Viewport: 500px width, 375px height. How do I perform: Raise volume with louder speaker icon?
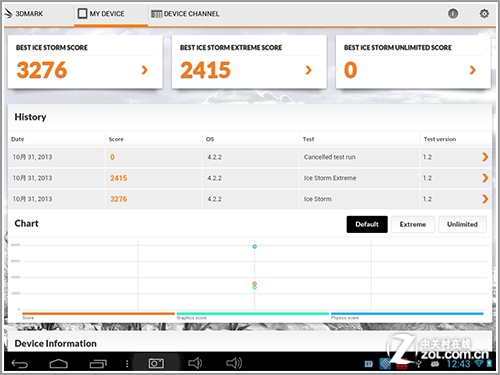(x=234, y=363)
